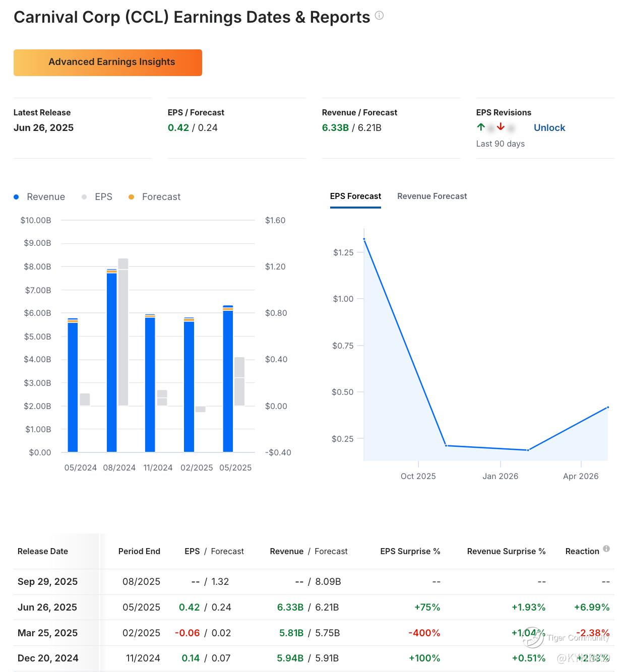Click the 08/2025 period end cell
This screenshot has width=622, height=672.
pos(141,582)
